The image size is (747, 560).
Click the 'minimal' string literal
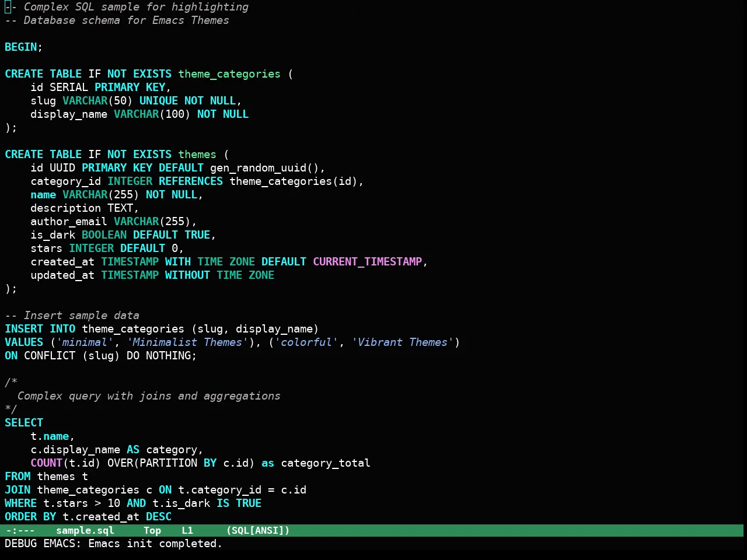(85, 342)
